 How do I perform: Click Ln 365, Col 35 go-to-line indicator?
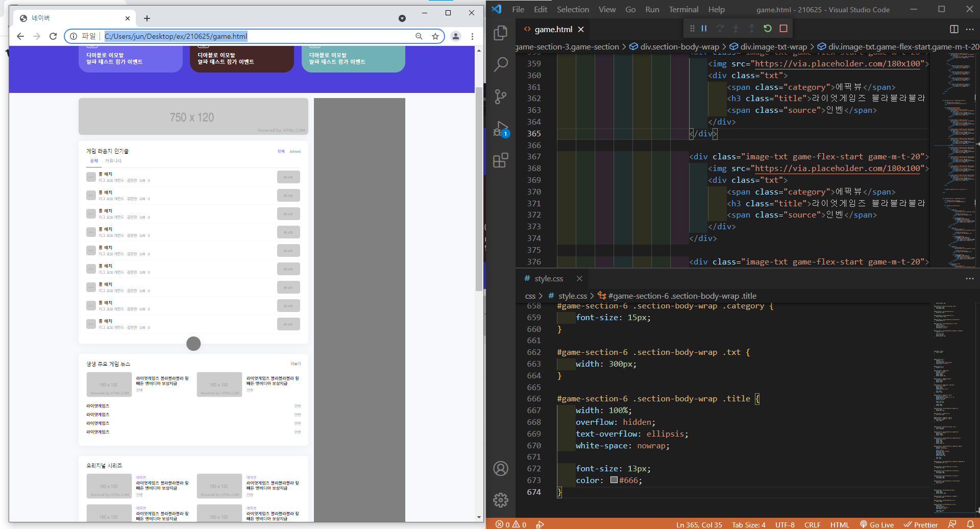click(x=699, y=524)
